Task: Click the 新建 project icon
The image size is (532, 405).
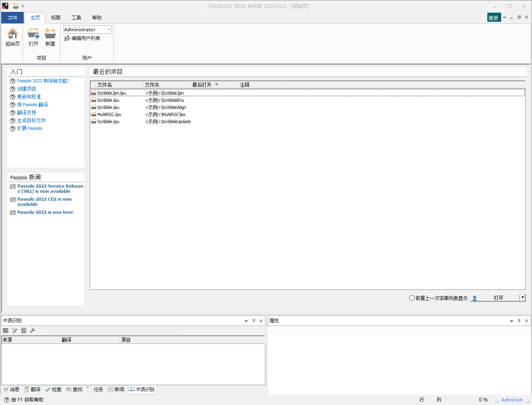Action: (x=50, y=34)
